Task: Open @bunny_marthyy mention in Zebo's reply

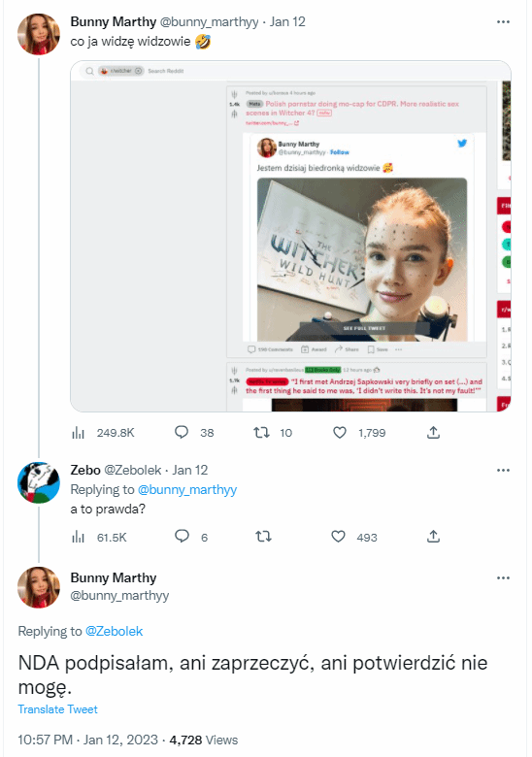Action: (187, 489)
